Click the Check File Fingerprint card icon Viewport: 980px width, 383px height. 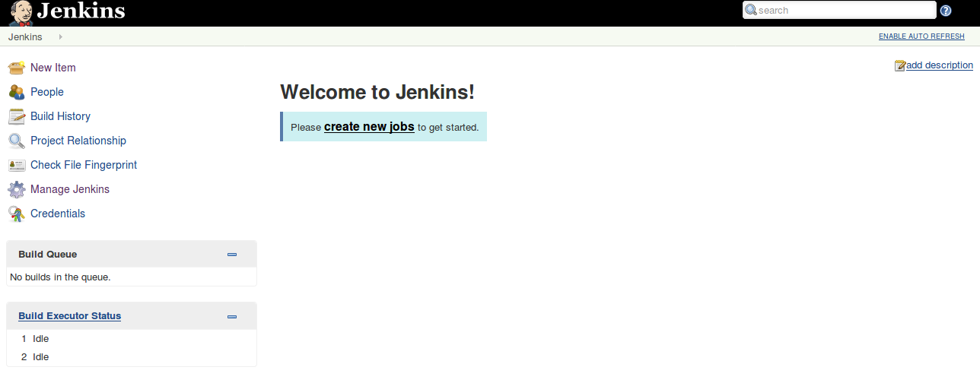coord(17,165)
